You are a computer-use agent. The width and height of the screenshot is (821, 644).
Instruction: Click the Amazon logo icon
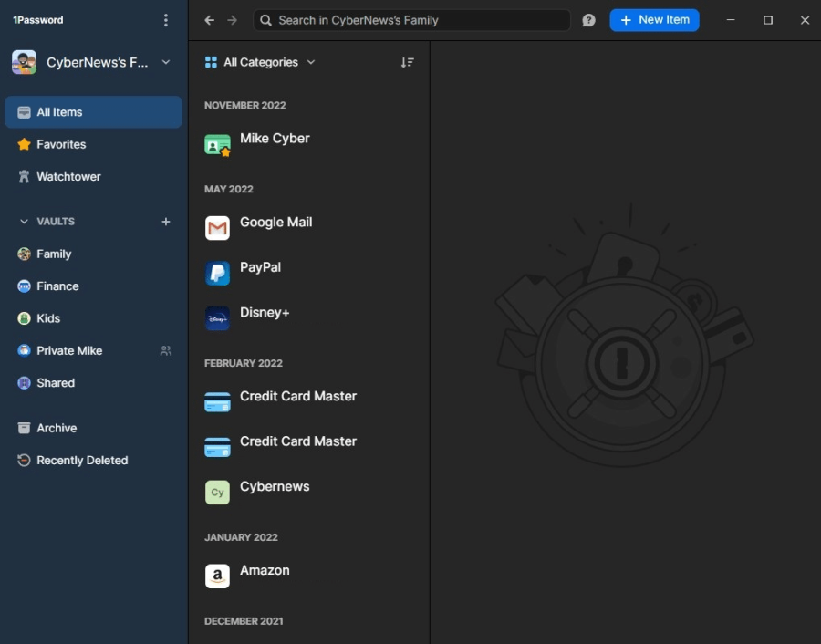pos(217,576)
